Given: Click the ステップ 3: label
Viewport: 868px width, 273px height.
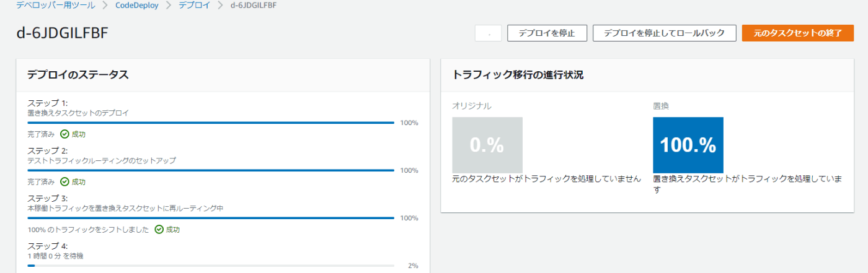Looking at the screenshot, I should (48, 198).
